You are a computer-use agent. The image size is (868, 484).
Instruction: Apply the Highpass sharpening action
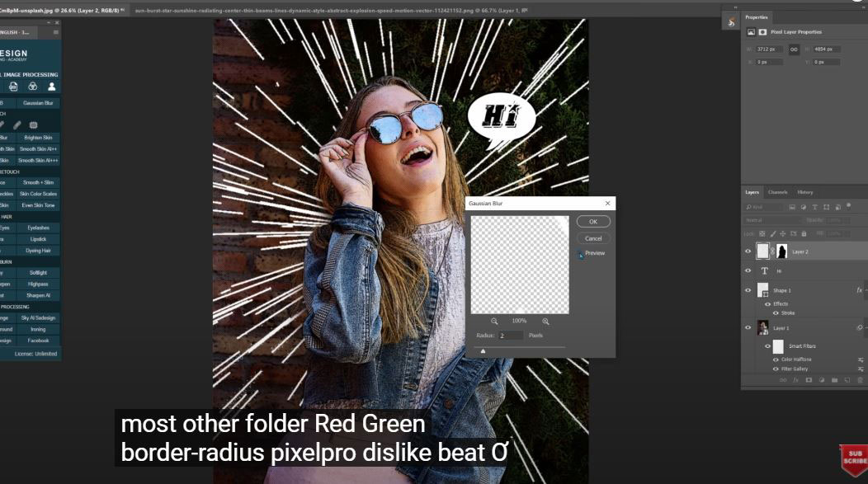(38, 284)
